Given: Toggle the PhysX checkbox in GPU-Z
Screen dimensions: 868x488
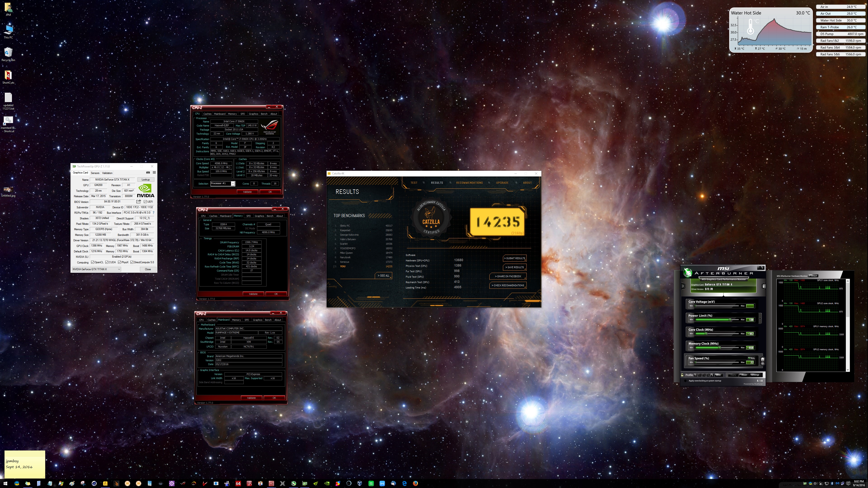Looking at the screenshot, I should tap(120, 262).
